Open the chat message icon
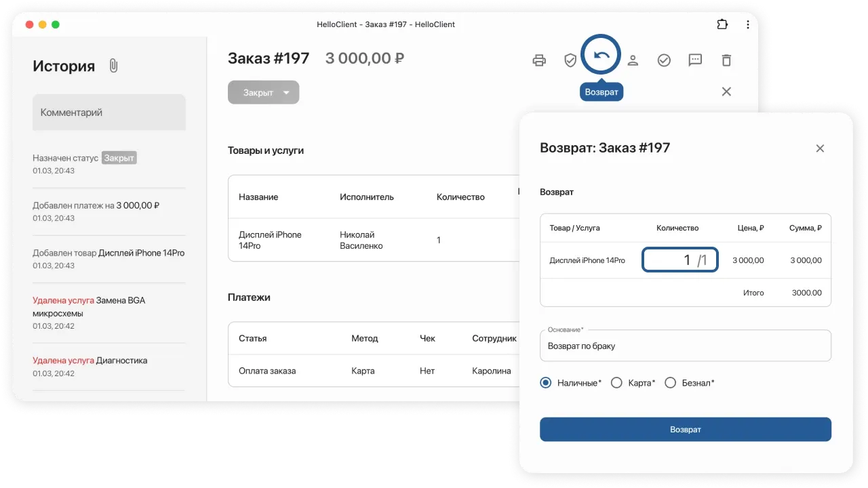 [x=694, y=60]
